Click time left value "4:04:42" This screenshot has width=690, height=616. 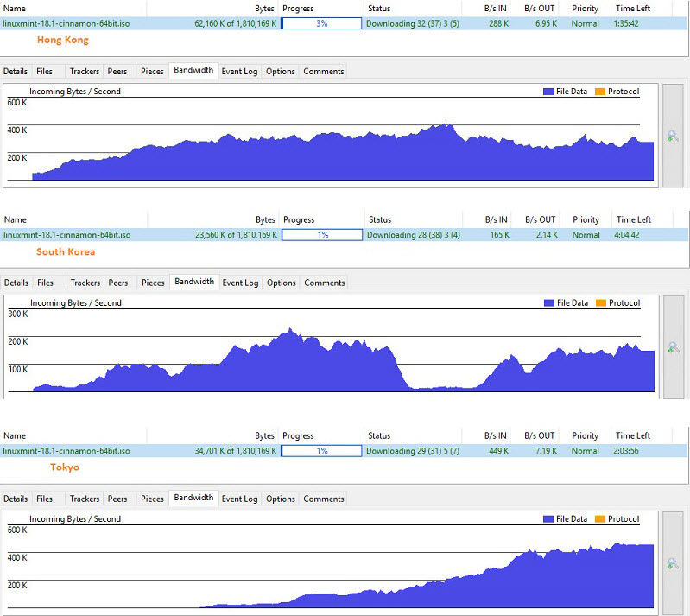coord(627,235)
